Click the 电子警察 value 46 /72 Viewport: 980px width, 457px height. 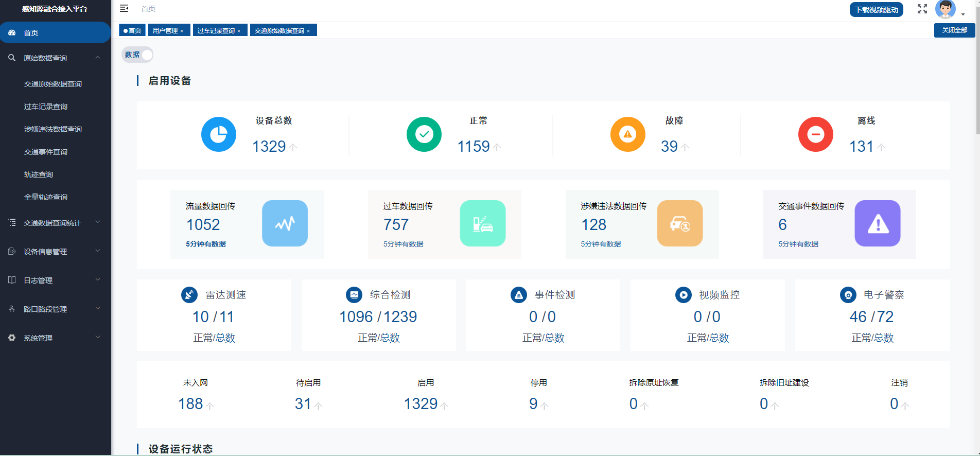click(871, 317)
